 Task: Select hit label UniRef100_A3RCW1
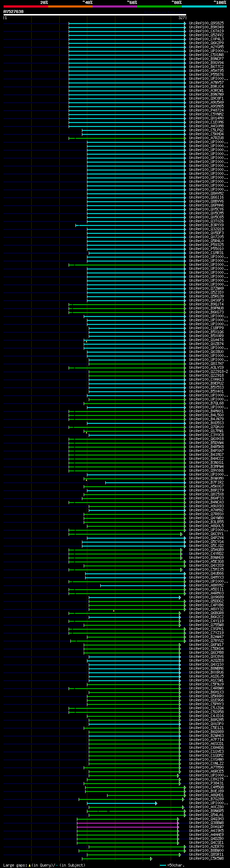(206, 90)
